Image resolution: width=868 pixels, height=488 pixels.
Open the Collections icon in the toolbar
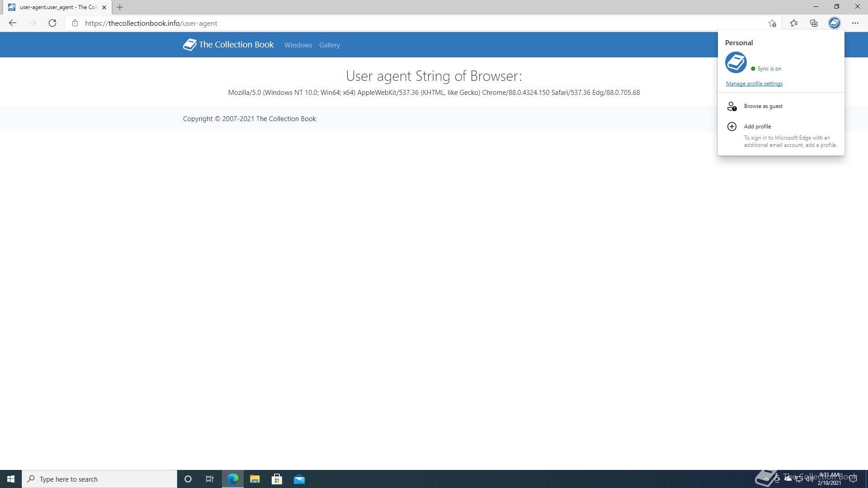tap(814, 23)
